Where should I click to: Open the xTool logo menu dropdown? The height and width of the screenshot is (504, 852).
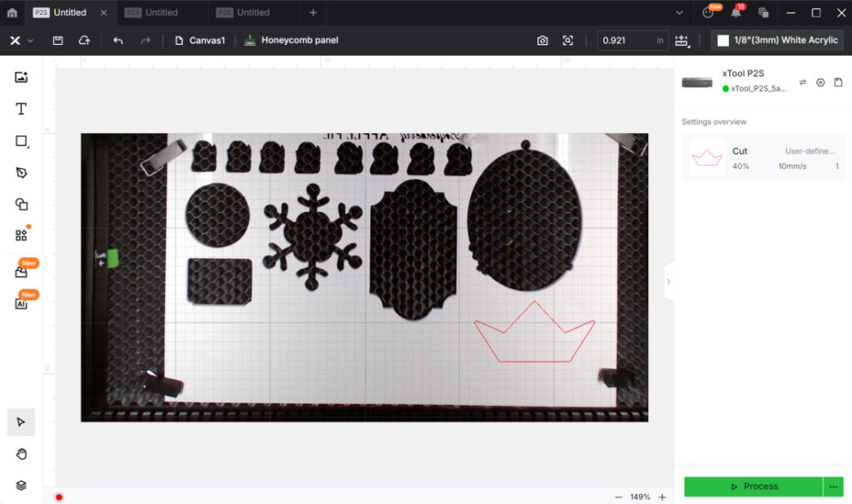pos(21,40)
